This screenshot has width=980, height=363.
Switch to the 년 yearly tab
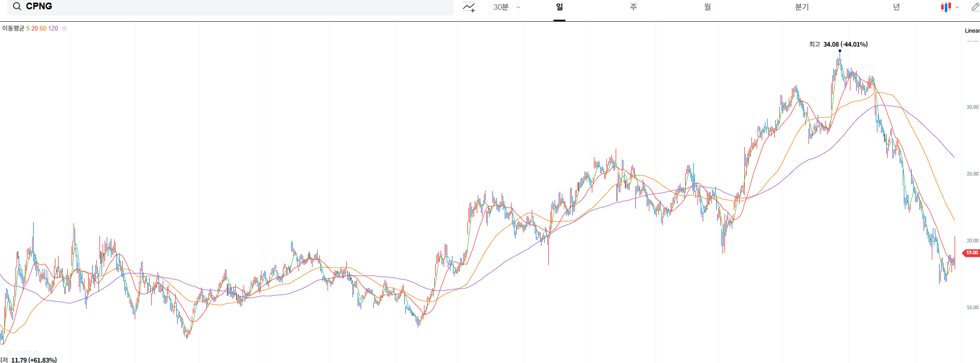pos(896,7)
